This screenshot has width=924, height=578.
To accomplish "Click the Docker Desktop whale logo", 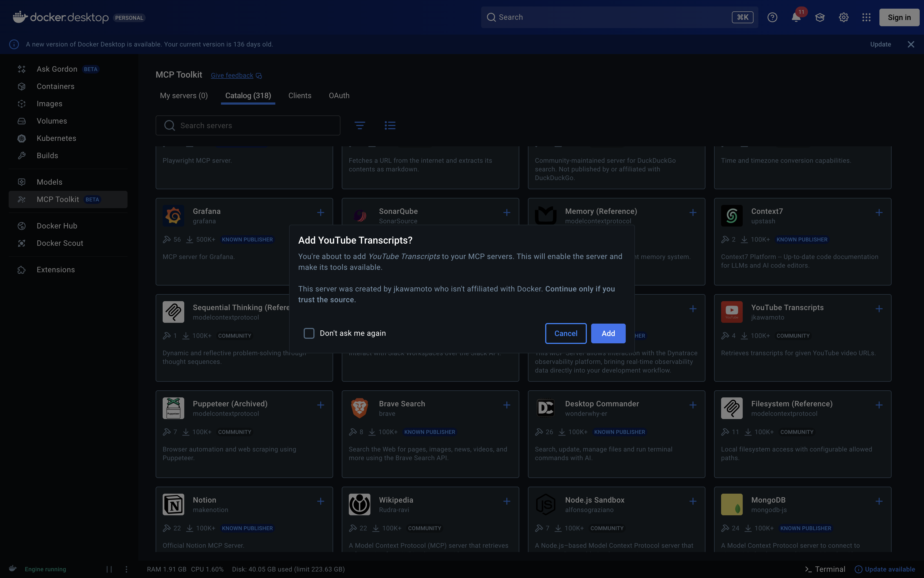I will (20, 17).
